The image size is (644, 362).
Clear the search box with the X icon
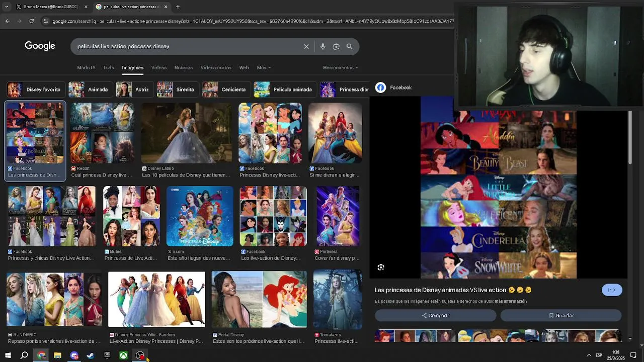point(306,46)
